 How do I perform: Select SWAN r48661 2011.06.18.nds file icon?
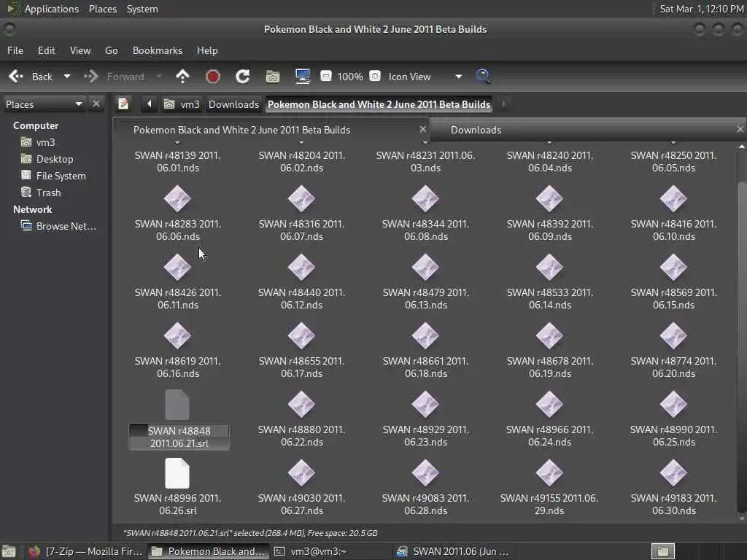(425, 335)
